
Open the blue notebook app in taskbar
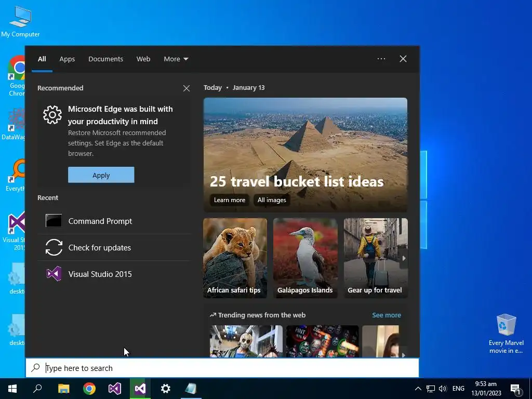pos(191,389)
